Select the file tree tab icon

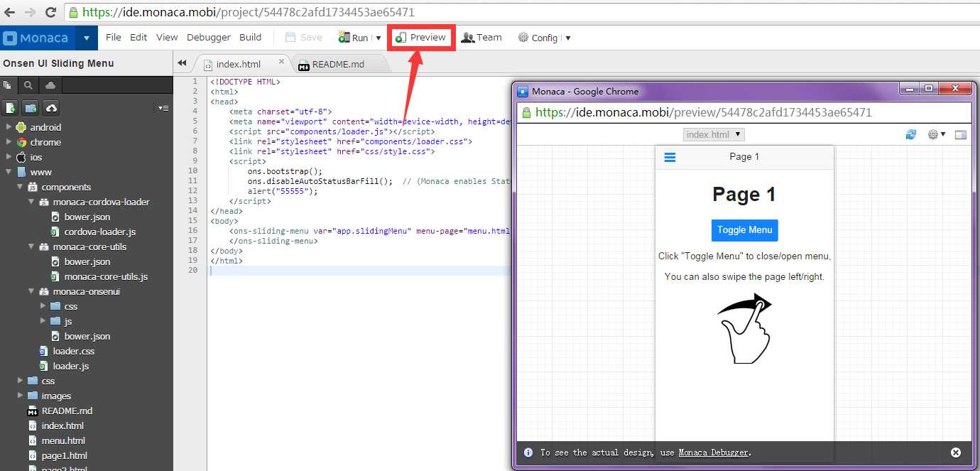(x=8, y=85)
